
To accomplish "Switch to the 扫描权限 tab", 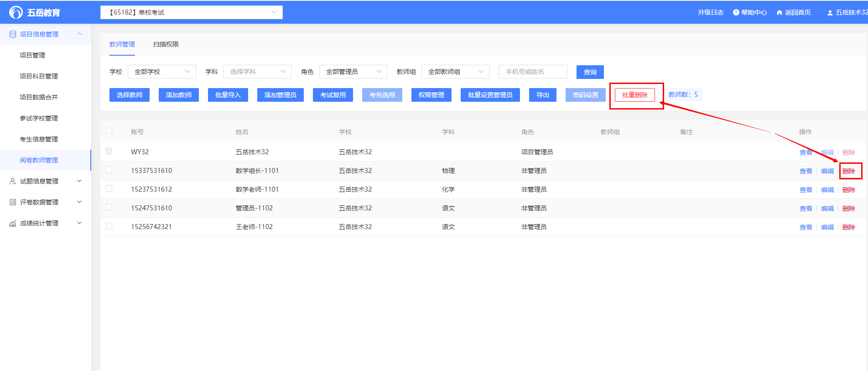I will [166, 44].
